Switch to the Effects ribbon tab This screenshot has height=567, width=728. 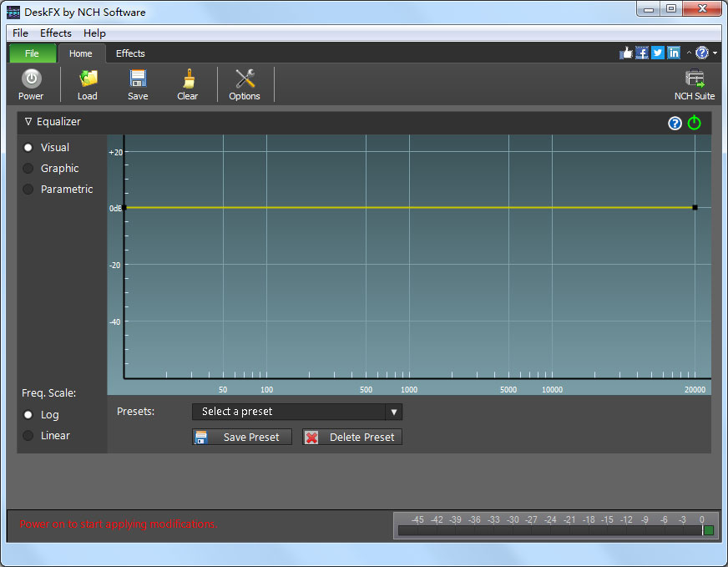(x=130, y=53)
